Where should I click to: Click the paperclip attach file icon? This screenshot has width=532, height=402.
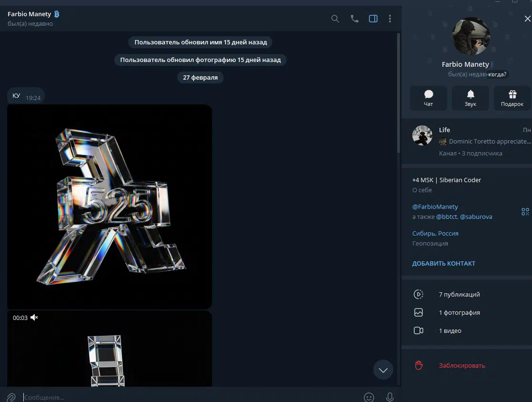click(x=11, y=397)
